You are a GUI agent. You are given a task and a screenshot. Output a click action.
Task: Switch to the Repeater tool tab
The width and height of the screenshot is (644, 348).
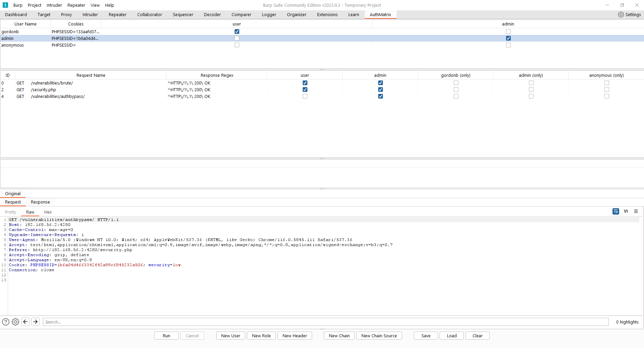(117, 14)
